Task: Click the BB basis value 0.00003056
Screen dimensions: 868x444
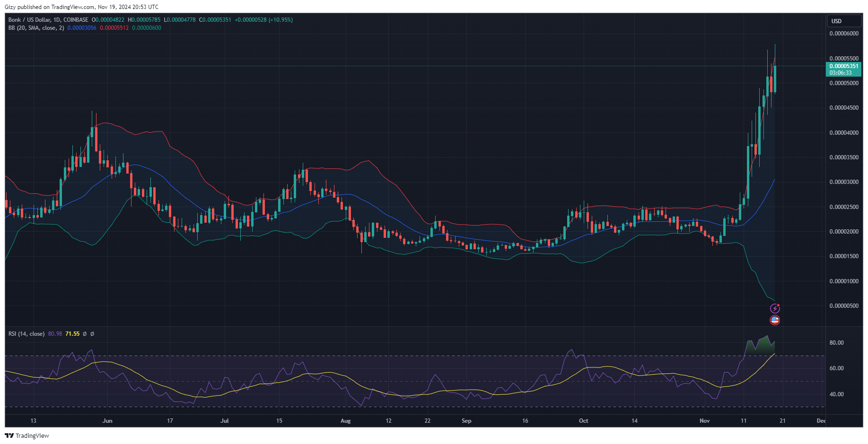Action: tap(82, 28)
